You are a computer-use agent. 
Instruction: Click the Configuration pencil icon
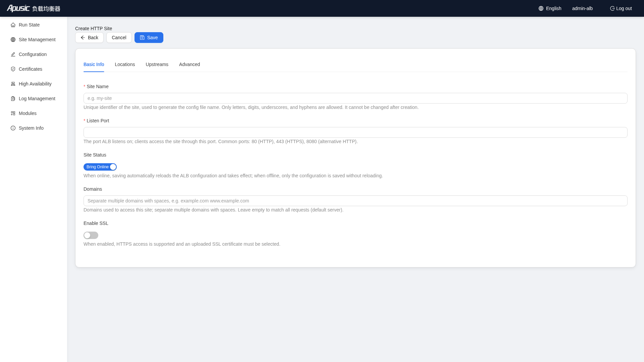13,54
